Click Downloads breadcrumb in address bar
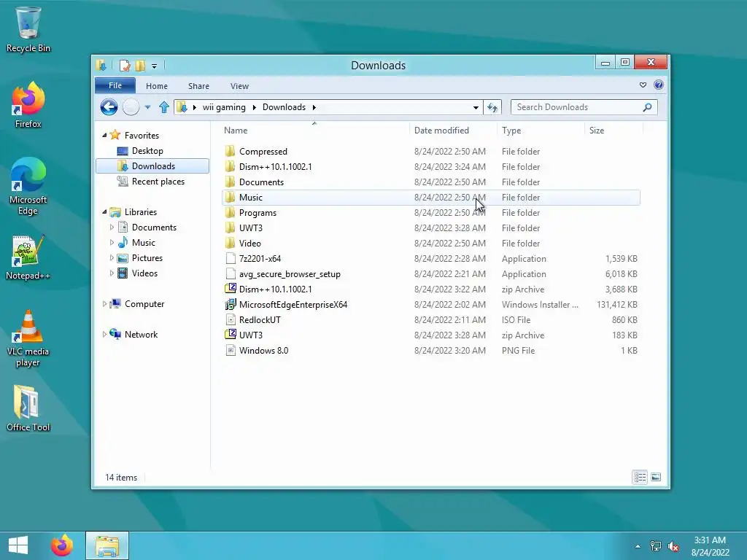 [284, 107]
